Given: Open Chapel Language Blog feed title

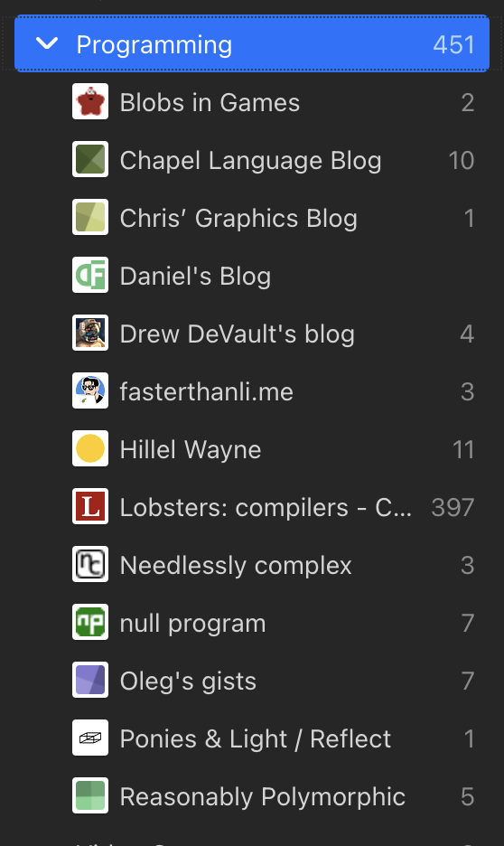Looking at the screenshot, I should (x=251, y=161).
